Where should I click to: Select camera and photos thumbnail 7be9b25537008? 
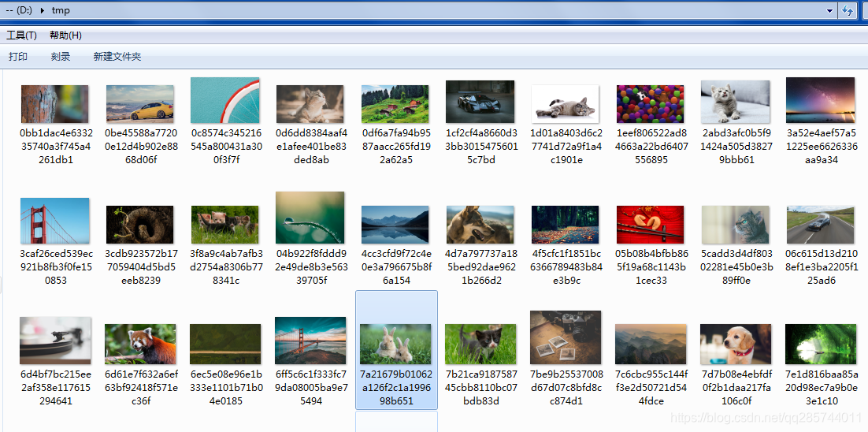point(566,337)
